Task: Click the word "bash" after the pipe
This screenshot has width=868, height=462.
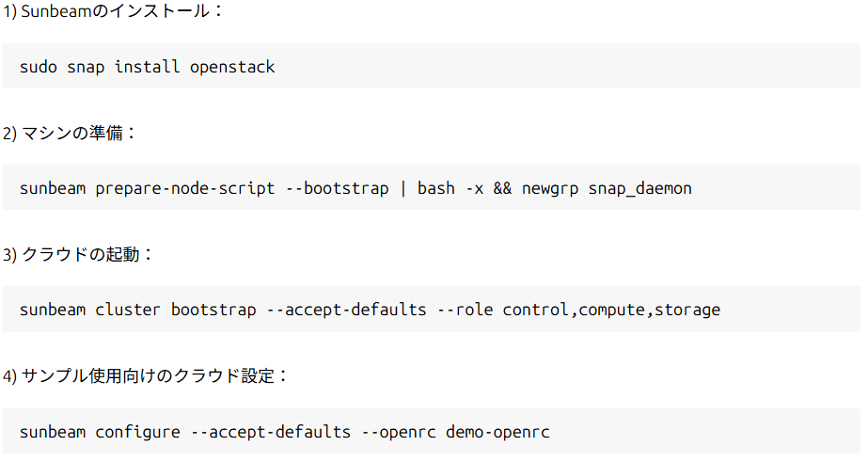Action: (x=435, y=188)
